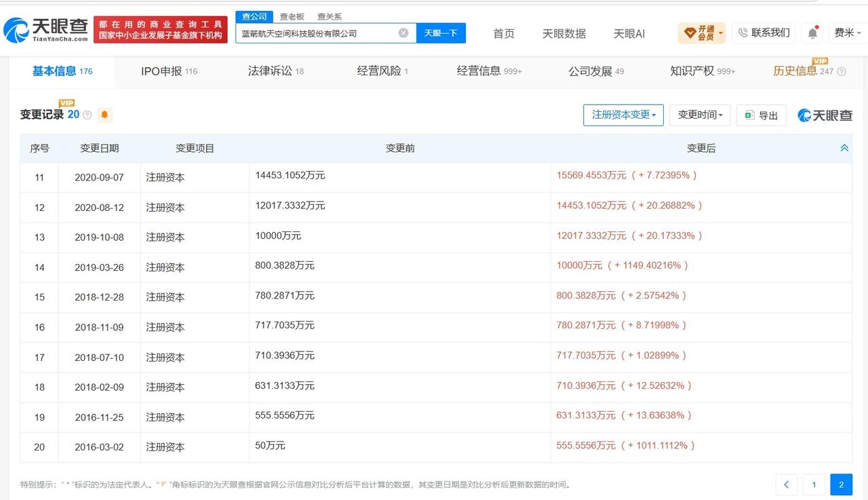Click the date 2020-09-07
Viewport: 868px width, 500px height.
click(x=100, y=177)
